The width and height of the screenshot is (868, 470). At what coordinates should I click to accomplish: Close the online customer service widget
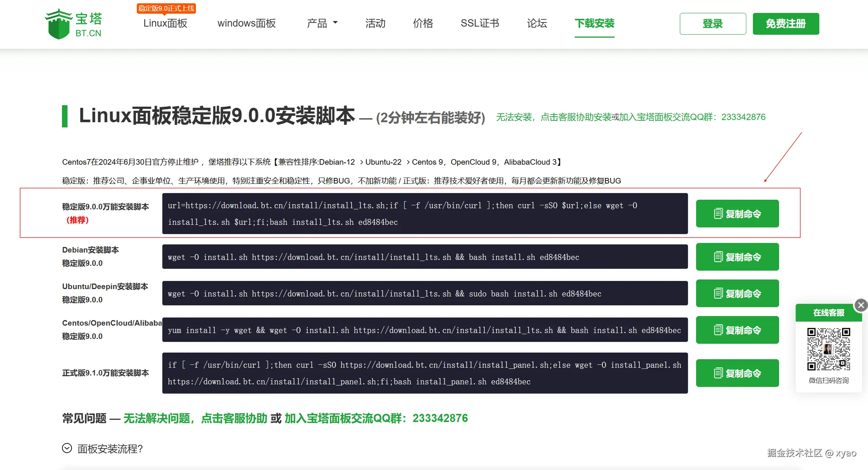click(x=861, y=305)
